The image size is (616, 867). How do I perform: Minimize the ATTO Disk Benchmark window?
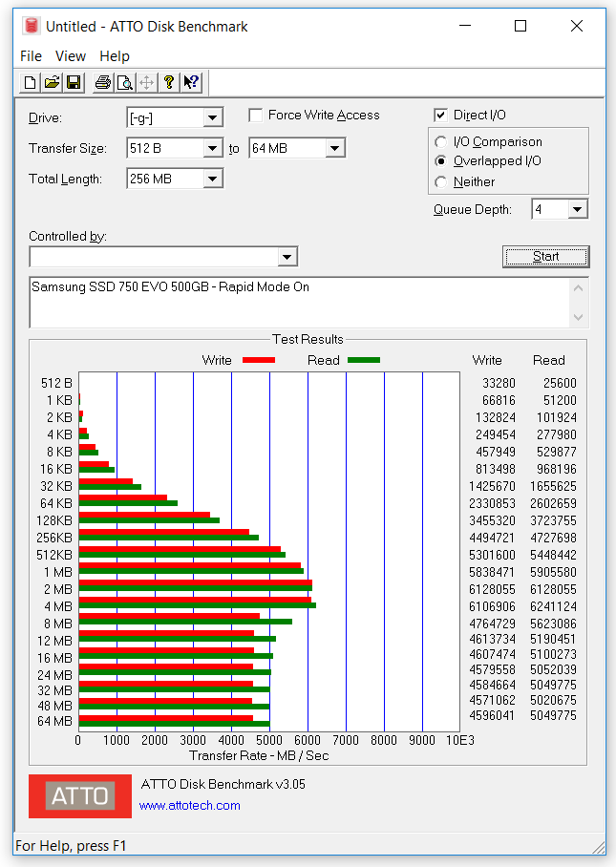(465, 26)
